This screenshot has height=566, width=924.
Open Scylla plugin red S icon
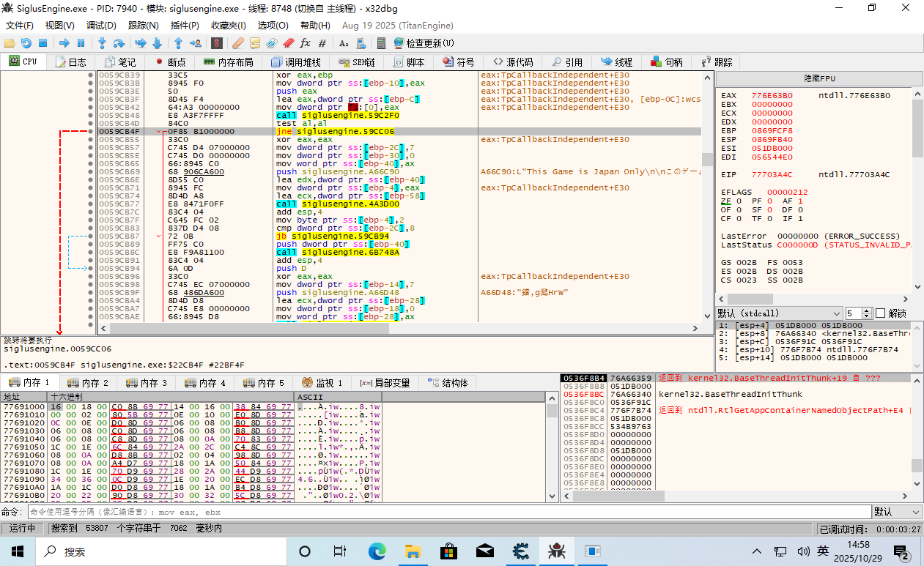[x=217, y=43]
